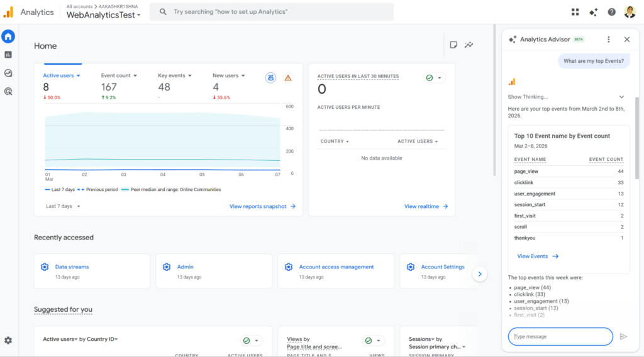The width and height of the screenshot is (644, 357).
Task: Open the Insights sparkline icon beside Home
Action: pyautogui.click(x=469, y=45)
